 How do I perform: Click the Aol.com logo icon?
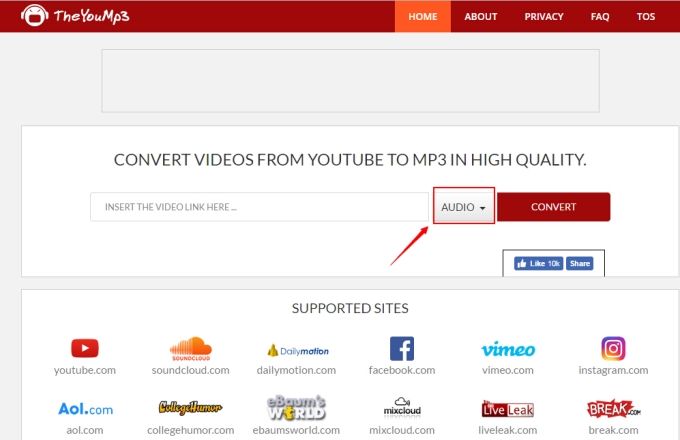(x=85, y=409)
